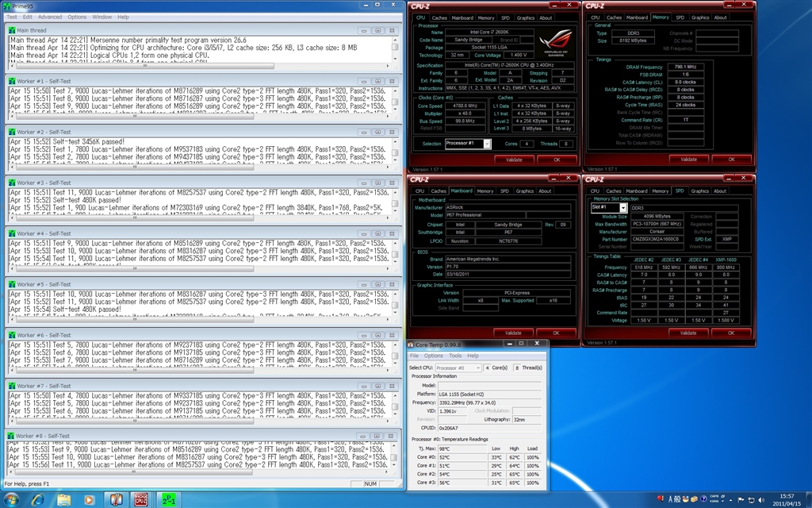This screenshot has width=812, height=508.
Task: Click OK in the CPU-Z processor window
Action: pos(557,160)
